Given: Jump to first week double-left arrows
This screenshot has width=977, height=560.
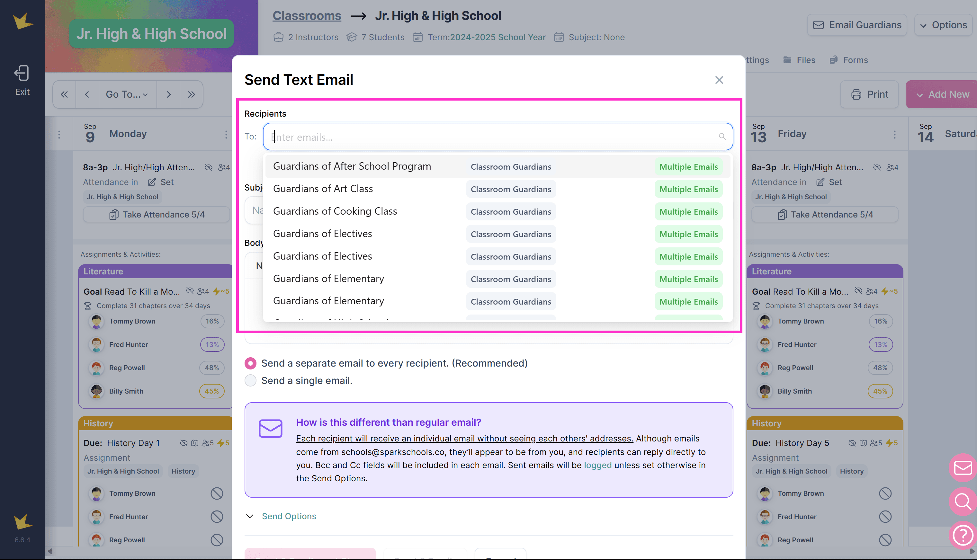Looking at the screenshot, I should coord(64,94).
